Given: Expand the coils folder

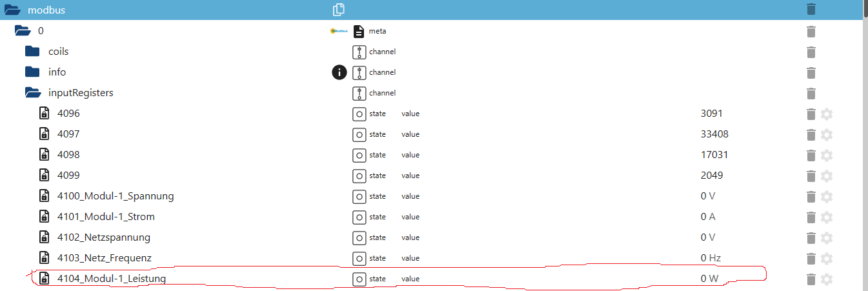Looking at the screenshot, I should [32, 52].
